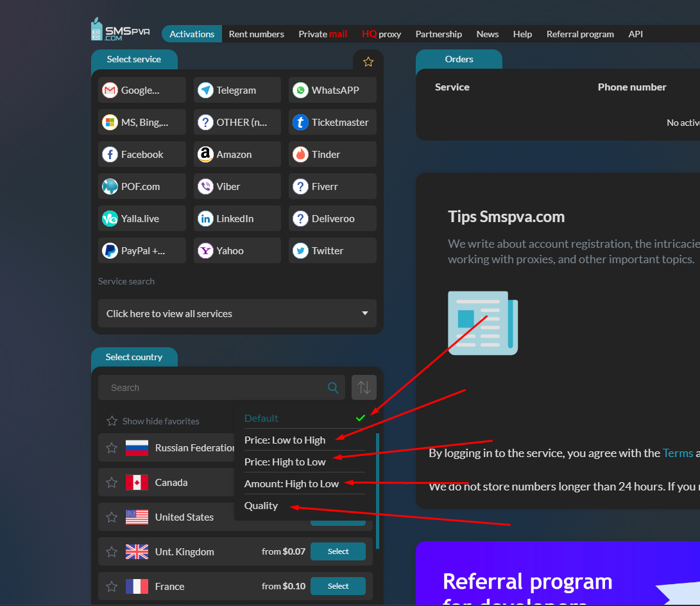Choose the Viber service tile
Screen dimensions: 700x606
point(237,187)
